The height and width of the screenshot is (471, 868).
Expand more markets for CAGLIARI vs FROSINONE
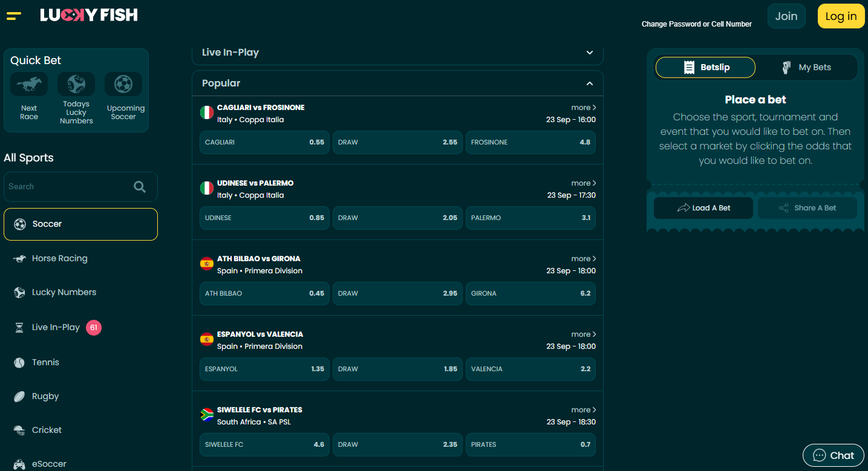click(x=582, y=107)
